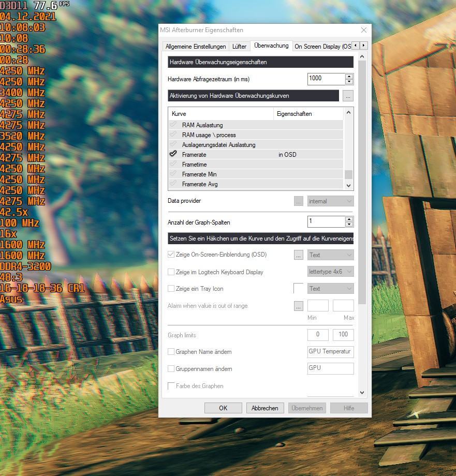456x476 pixels.
Task: Click the GPU group name field
Action: pyautogui.click(x=330, y=368)
